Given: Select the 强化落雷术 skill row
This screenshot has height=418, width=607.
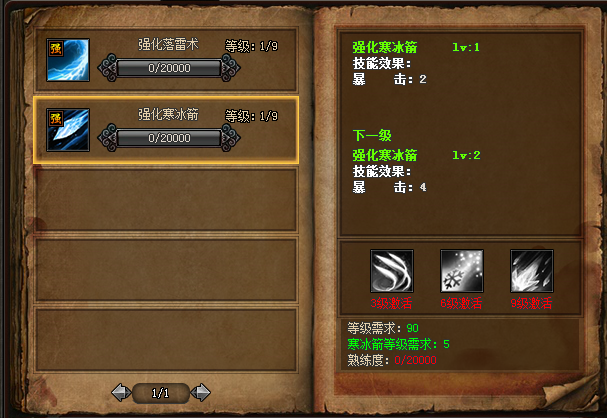Looking at the screenshot, I should (x=166, y=60).
